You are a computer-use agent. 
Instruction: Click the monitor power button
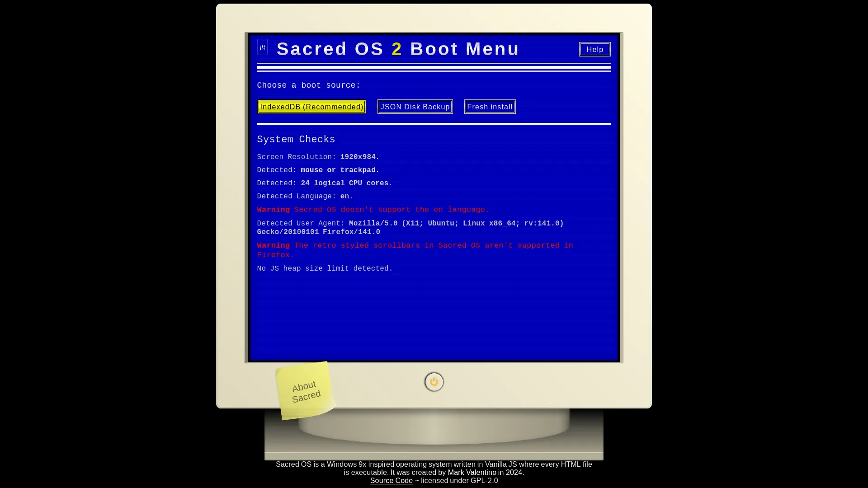pos(434,382)
